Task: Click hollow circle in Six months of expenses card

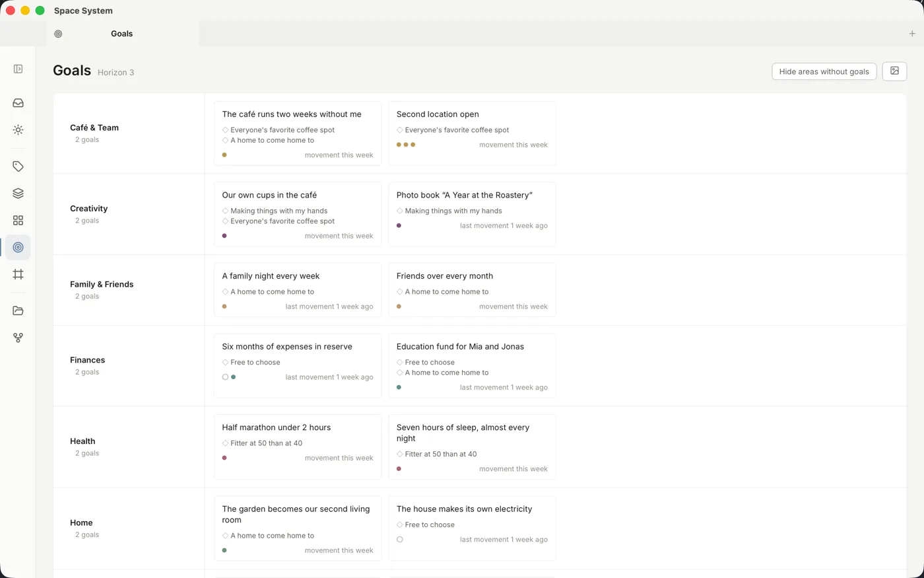Action: click(225, 377)
